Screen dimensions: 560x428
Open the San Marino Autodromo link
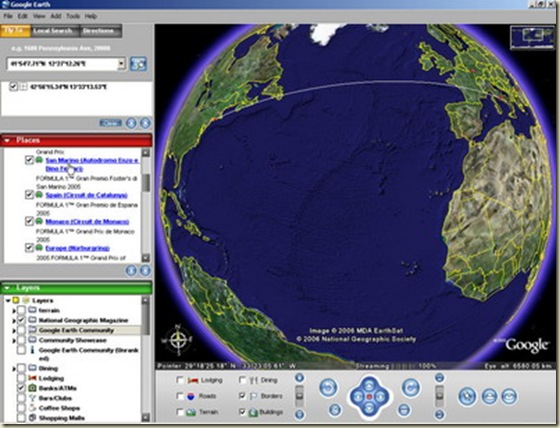(92, 164)
